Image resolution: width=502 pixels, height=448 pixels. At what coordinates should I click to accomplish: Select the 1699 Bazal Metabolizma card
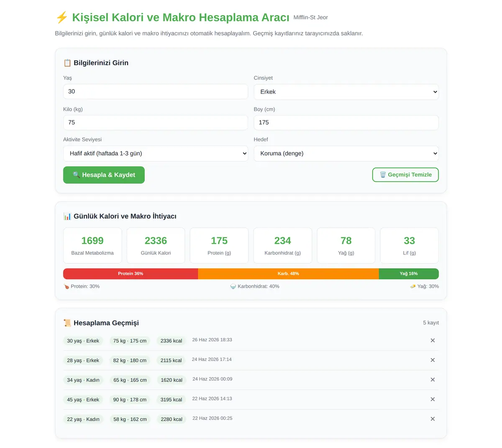pyautogui.click(x=92, y=246)
